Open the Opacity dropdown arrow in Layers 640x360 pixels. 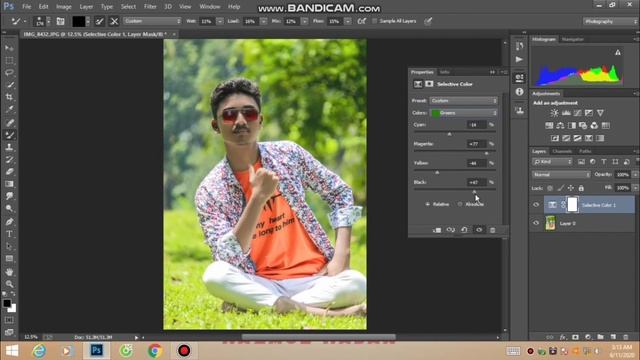pos(635,175)
